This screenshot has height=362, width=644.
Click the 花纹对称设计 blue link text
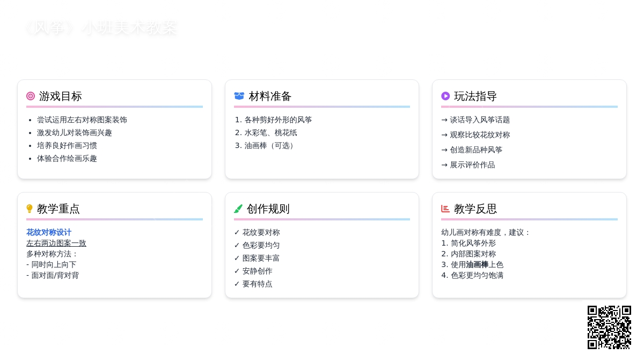[x=49, y=232]
